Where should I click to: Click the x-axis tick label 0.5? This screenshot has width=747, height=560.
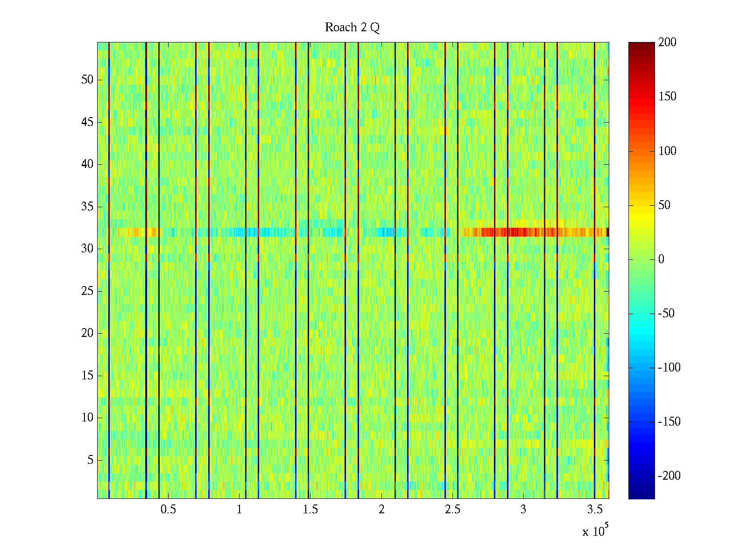click(x=168, y=510)
